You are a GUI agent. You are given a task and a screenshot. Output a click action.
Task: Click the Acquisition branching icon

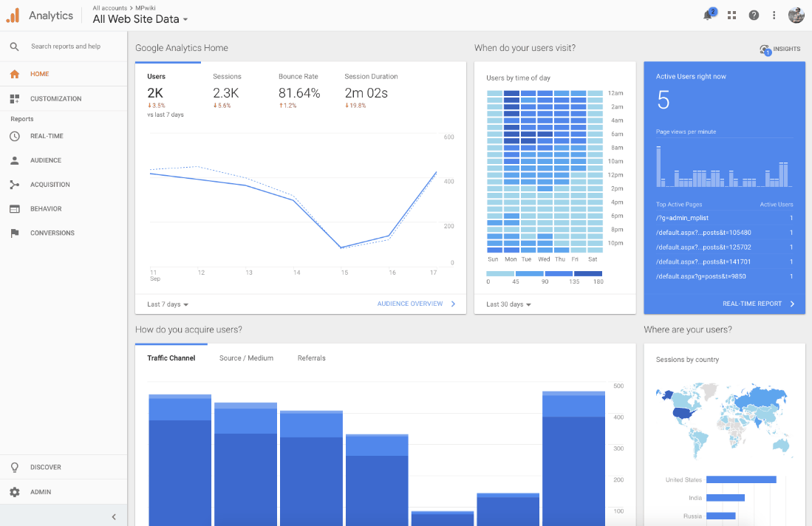(x=15, y=185)
